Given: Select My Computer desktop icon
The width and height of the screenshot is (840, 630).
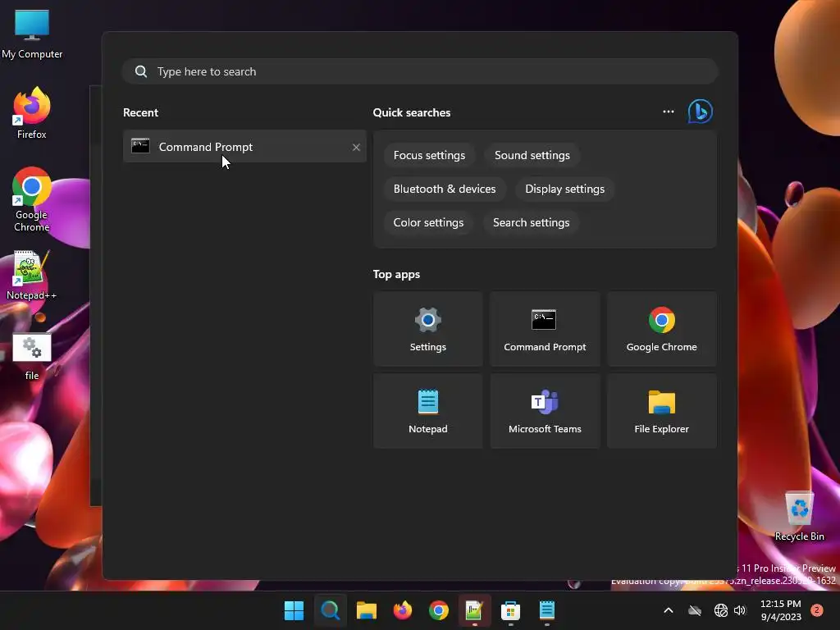Looking at the screenshot, I should pyautogui.click(x=32, y=34).
